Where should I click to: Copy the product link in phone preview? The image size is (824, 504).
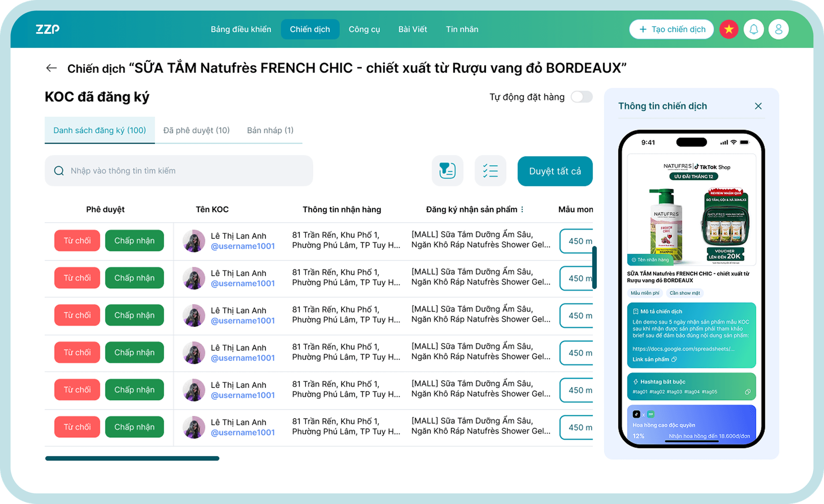[674, 359]
